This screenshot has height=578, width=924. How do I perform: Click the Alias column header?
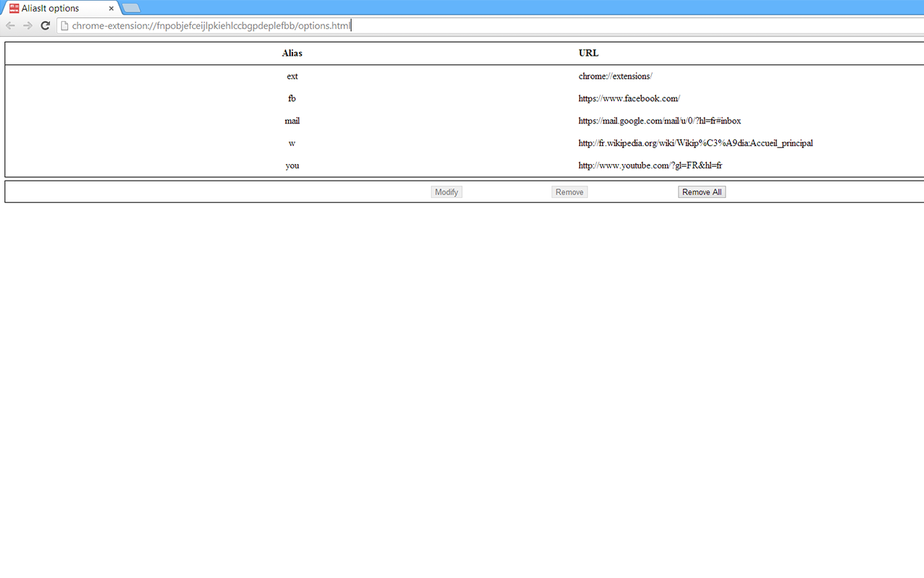pos(292,53)
